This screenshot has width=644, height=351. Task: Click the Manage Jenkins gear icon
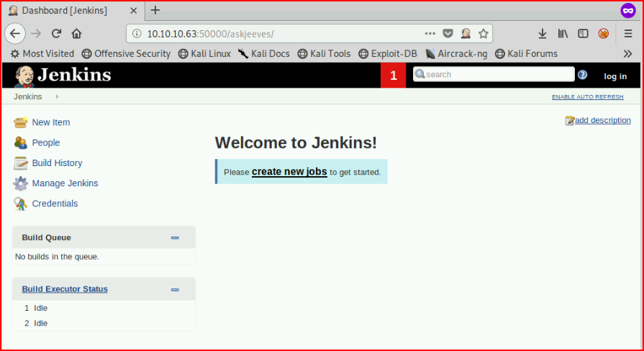[x=20, y=183]
